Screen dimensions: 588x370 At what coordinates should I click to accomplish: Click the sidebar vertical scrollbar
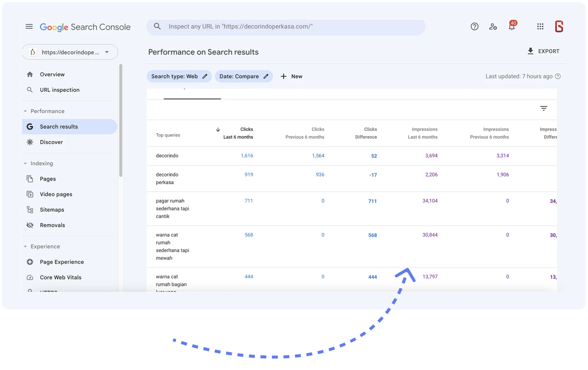point(121,120)
